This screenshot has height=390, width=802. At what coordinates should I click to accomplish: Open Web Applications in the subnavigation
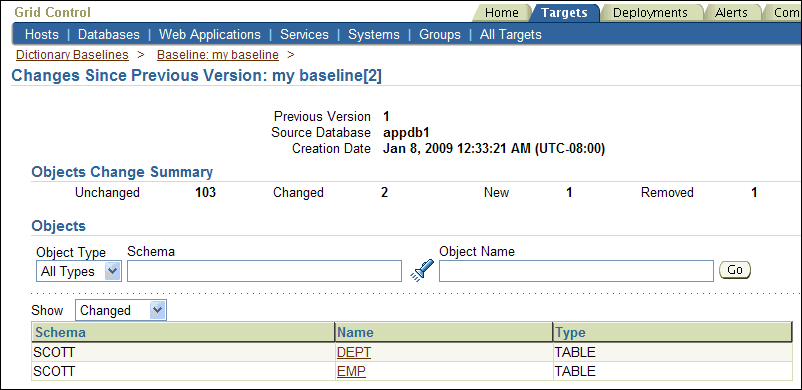[210, 34]
